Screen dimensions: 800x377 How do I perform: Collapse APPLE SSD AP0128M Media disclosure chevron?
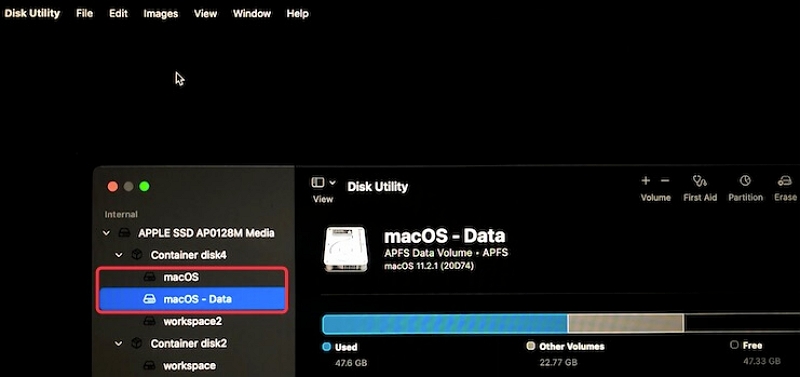(106, 233)
